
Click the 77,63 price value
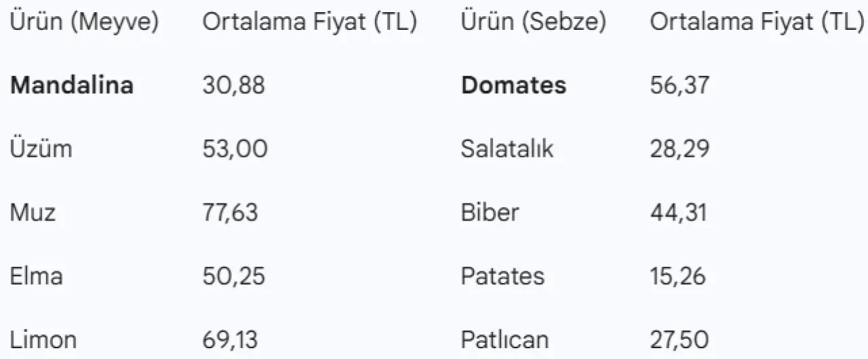click(x=231, y=212)
